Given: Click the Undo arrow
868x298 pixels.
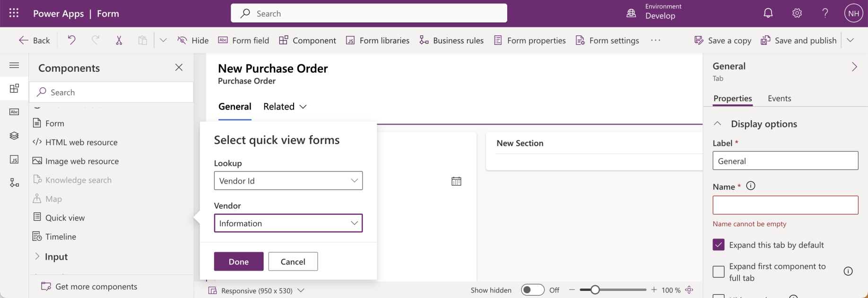Looking at the screenshot, I should pyautogui.click(x=71, y=40).
